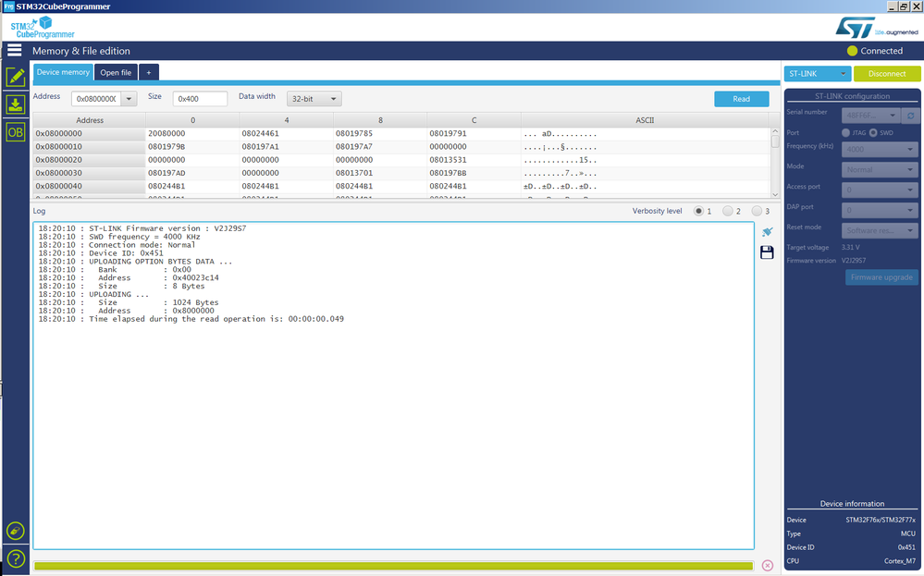
Task: Open the Mode Normal dropdown
Action: click(880, 169)
